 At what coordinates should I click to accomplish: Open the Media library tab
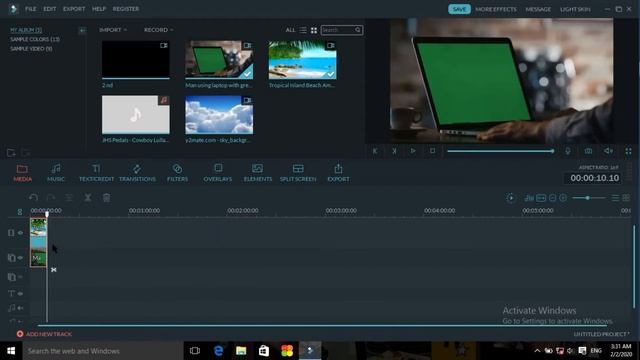[x=22, y=173]
